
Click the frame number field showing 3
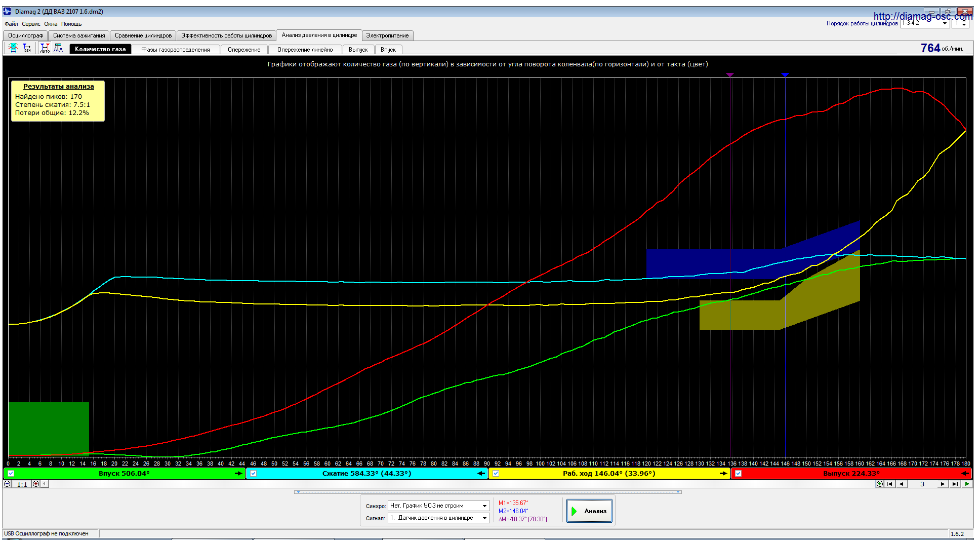[922, 484]
